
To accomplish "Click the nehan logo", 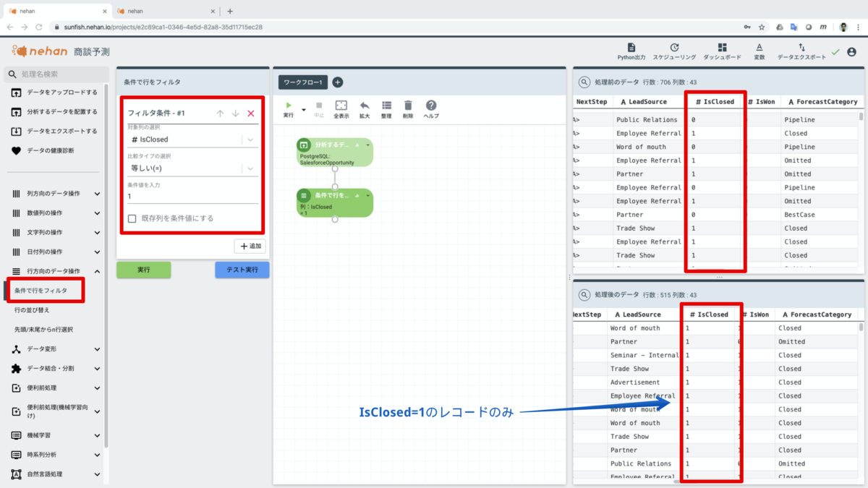I will pos(39,51).
